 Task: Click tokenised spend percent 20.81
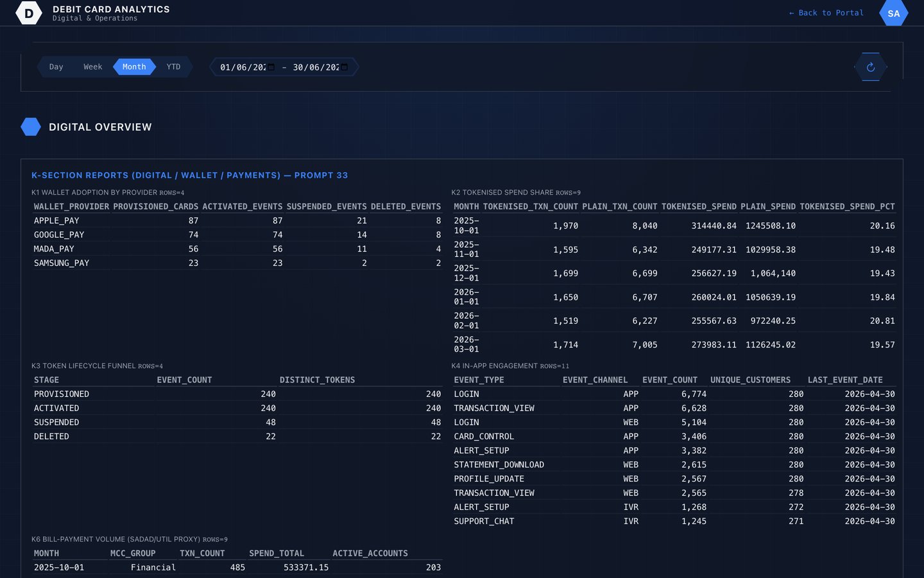[882, 321]
